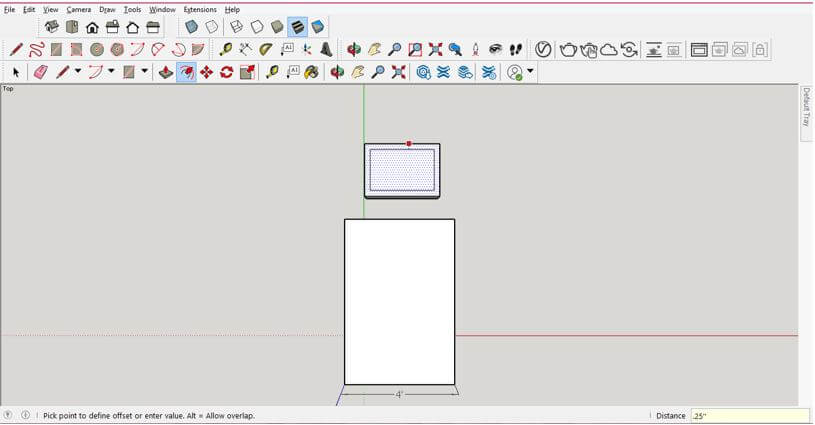Expand the Arc tool dropdown arrow
This screenshot has width=815, height=425.
click(x=111, y=71)
